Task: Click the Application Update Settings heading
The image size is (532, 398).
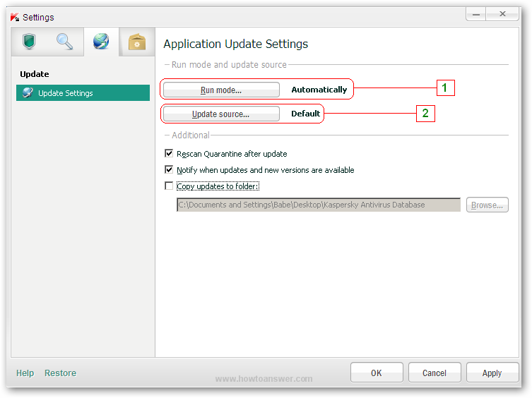Action: [235, 44]
